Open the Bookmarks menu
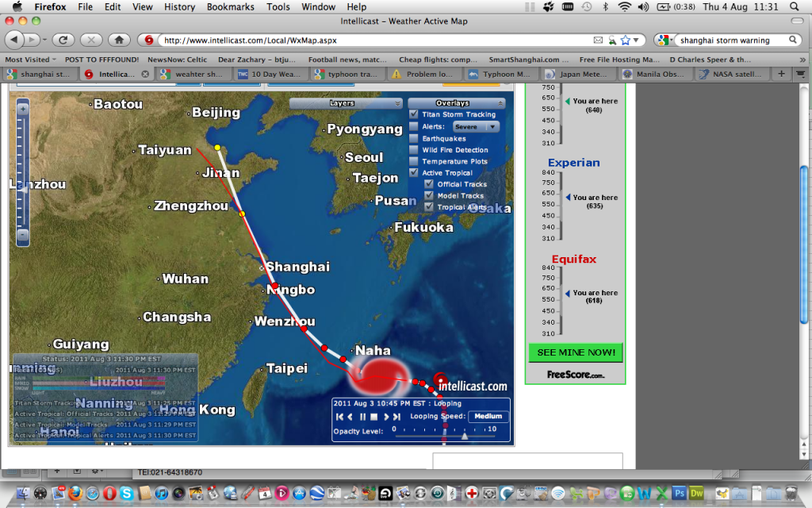The height and width of the screenshot is (508, 812). (x=231, y=6)
